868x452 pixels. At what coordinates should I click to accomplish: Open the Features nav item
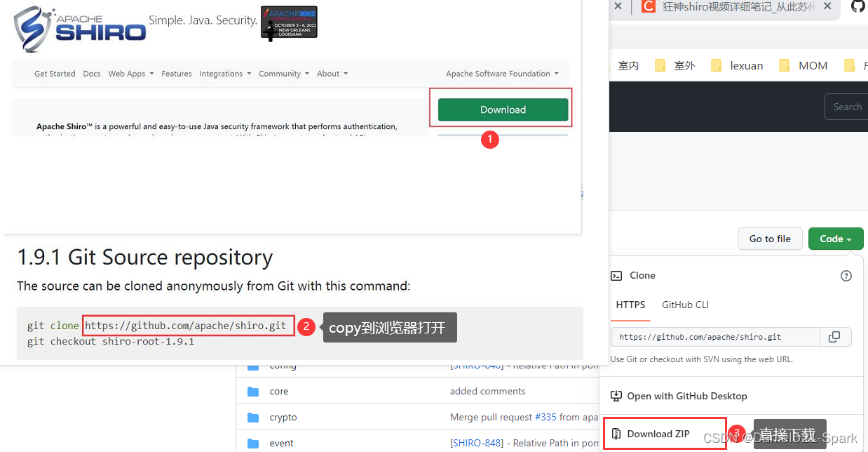[177, 74]
